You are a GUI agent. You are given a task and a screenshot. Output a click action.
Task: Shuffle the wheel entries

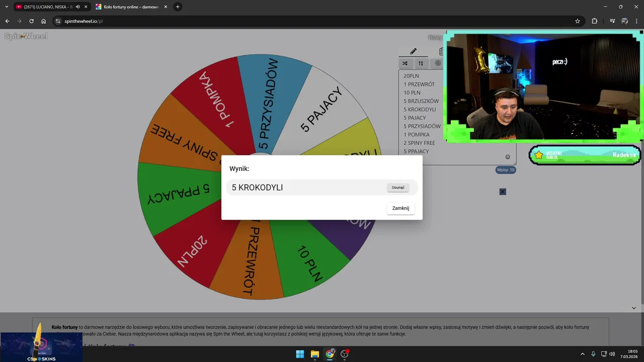(x=405, y=63)
